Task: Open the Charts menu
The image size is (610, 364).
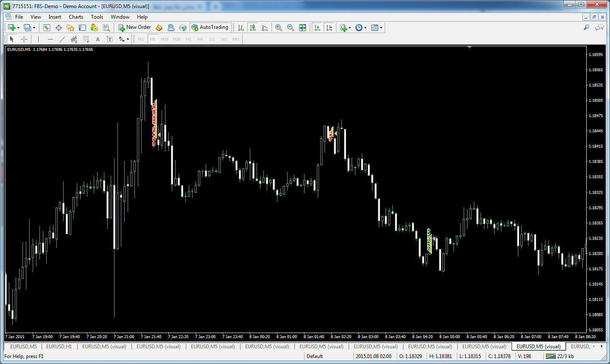Action: (76, 17)
